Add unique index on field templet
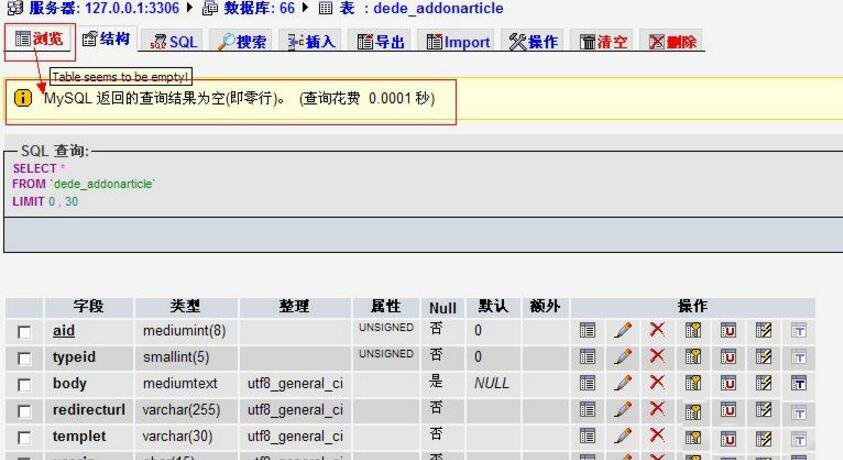Screen dimensions: 843x460 click(x=728, y=438)
